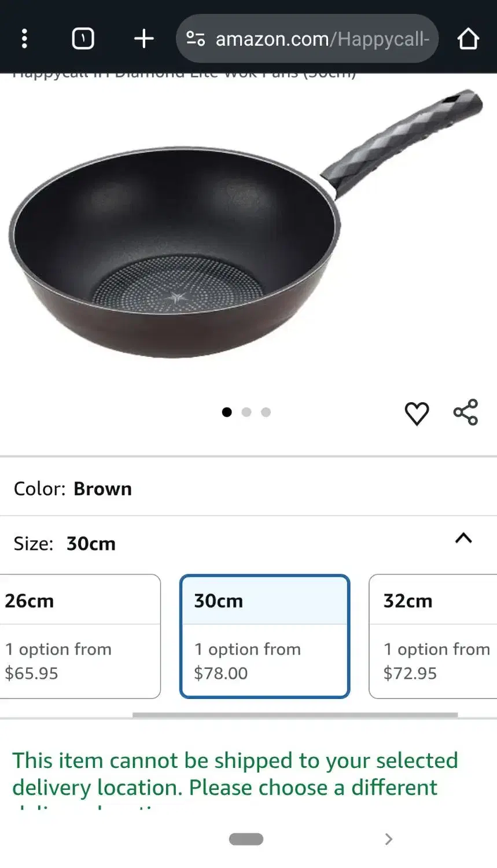Open a new tab with plus icon
Image resolution: width=497 pixels, height=868 pixels.
[143, 39]
